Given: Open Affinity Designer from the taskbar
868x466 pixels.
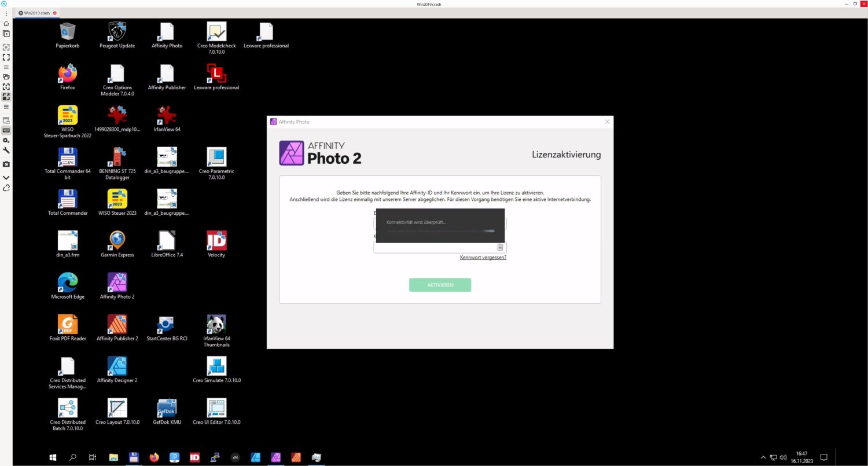Looking at the screenshot, I should coord(255,457).
